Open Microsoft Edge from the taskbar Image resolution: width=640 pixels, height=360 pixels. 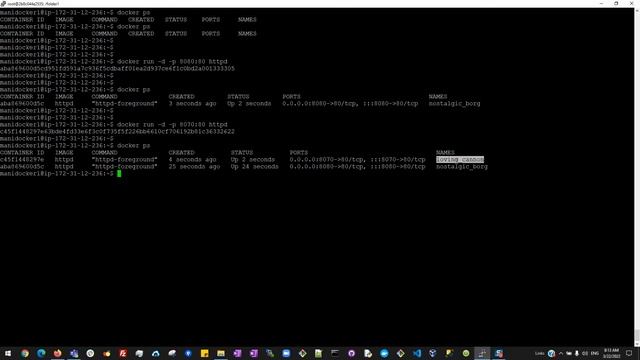click(x=41, y=353)
